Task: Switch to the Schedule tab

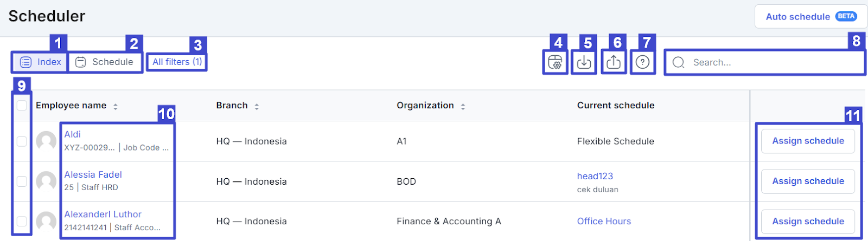Action: coord(105,62)
